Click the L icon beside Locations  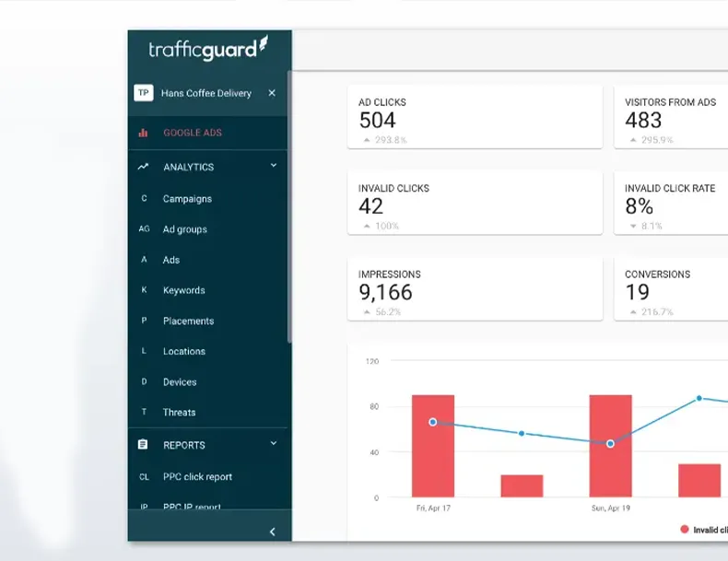coord(144,351)
